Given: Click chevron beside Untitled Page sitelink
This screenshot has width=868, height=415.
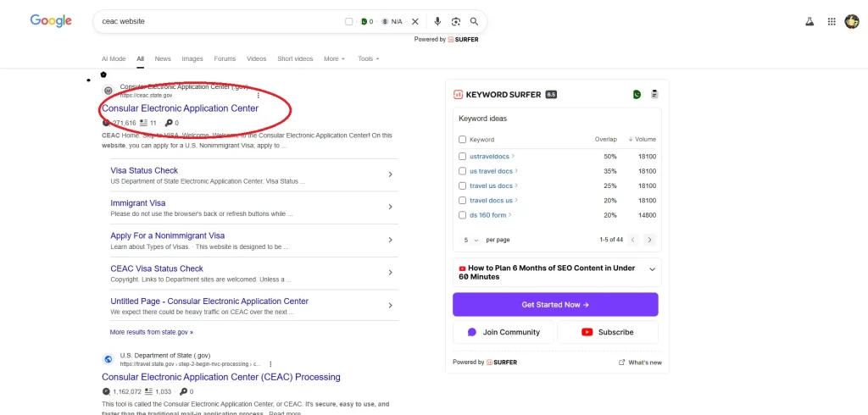Looking at the screenshot, I should (x=390, y=305).
